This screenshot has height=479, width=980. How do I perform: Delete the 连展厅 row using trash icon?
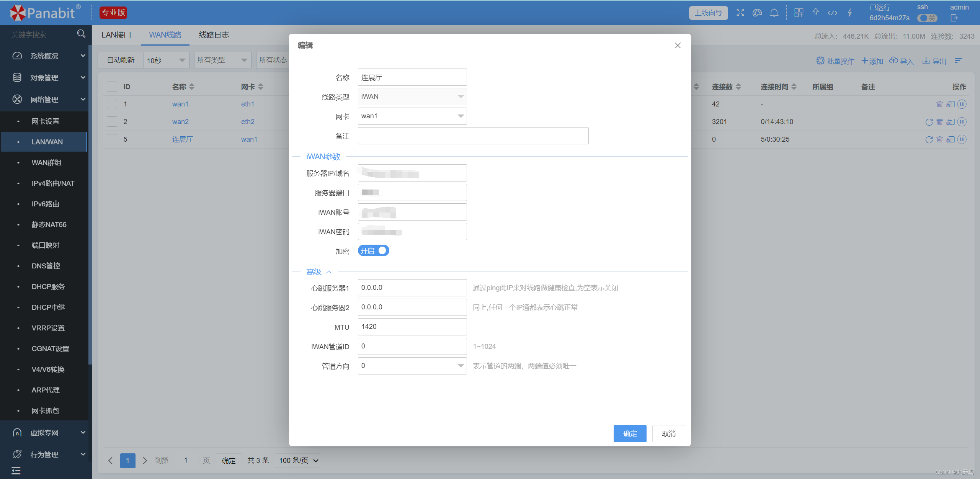point(939,139)
